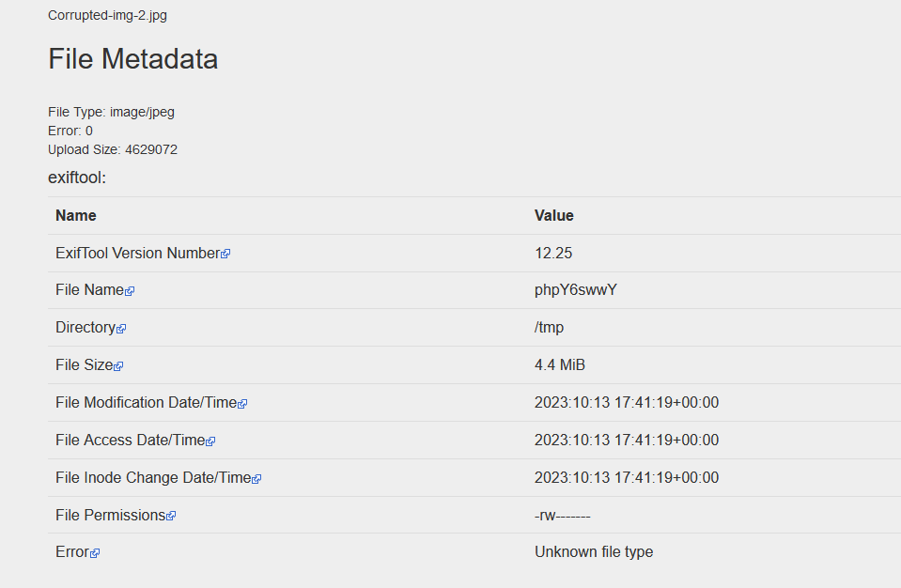The width and height of the screenshot is (901, 588).
Task: Open external link icon beside ExifTool Version Number
Action: point(225,254)
